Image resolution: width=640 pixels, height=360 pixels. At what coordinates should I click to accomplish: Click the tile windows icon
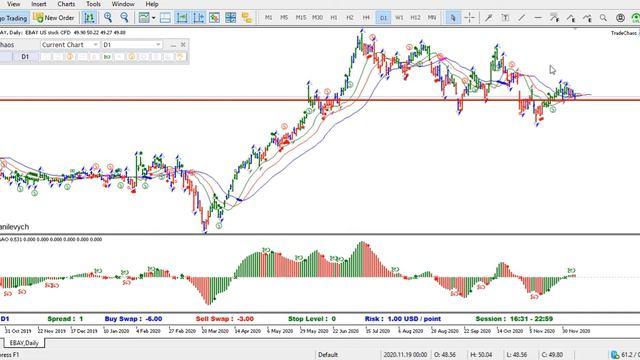pos(165,18)
